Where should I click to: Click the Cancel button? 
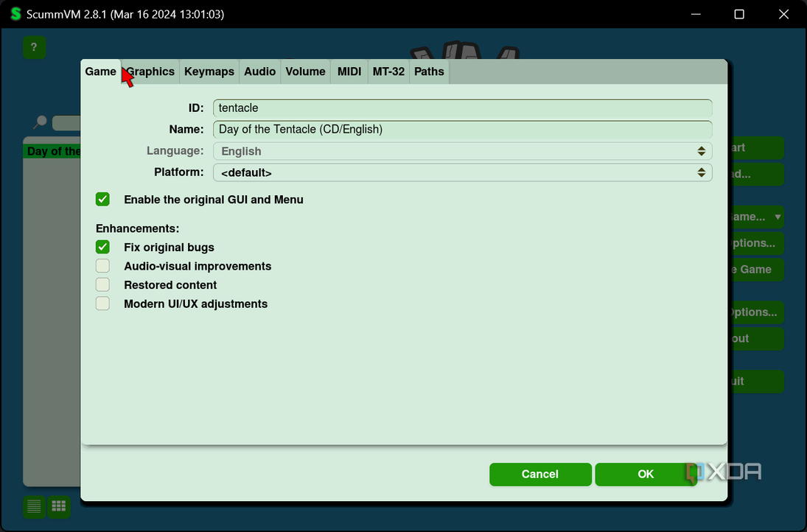point(540,474)
